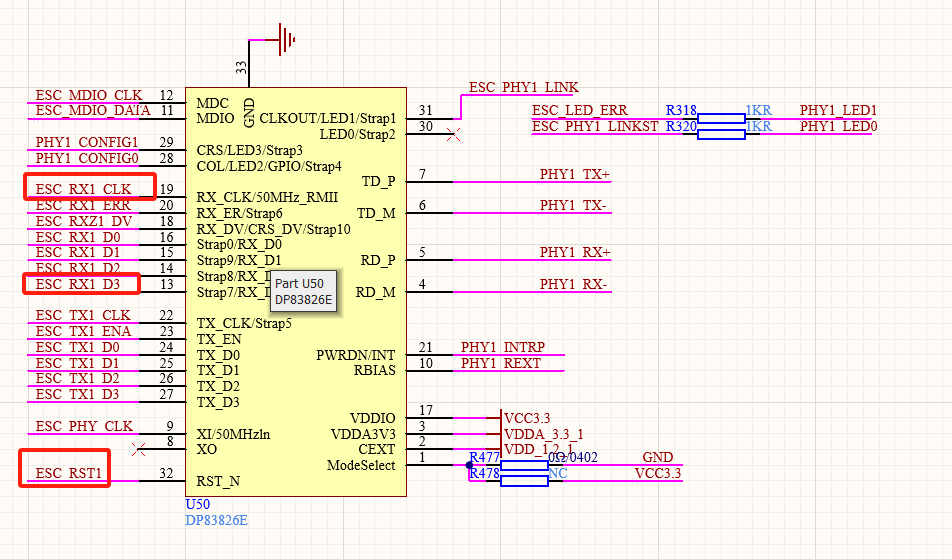Image resolution: width=952 pixels, height=560 pixels.
Task: Select the ESC_RST1 net label
Action: pos(69,473)
